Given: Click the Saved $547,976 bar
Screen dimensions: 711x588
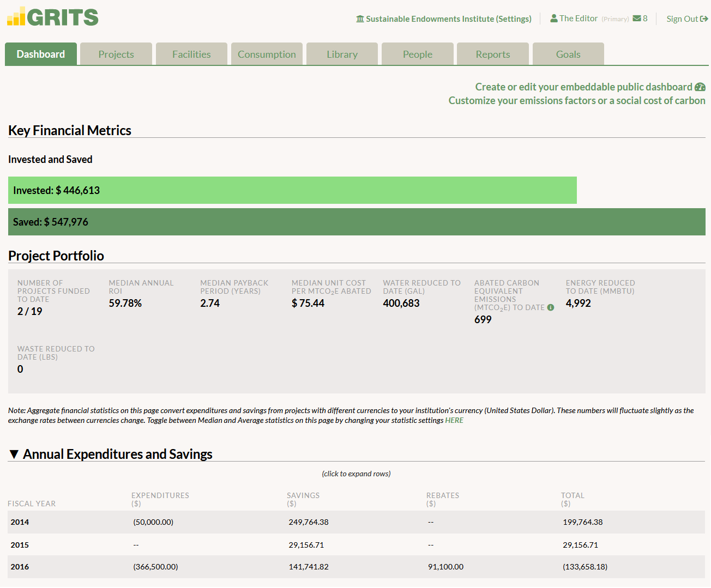Looking at the screenshot, I should tap(357, 222).
